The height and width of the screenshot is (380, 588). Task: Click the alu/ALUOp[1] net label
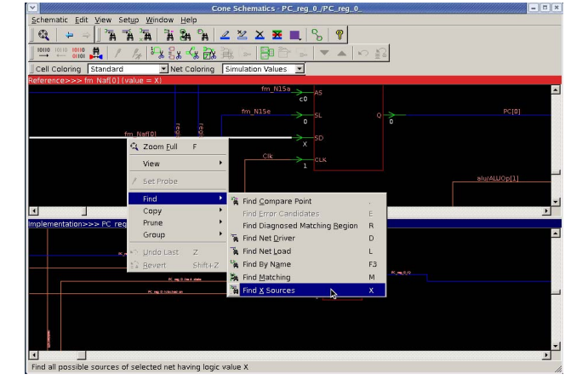click(x=498, y=178)
